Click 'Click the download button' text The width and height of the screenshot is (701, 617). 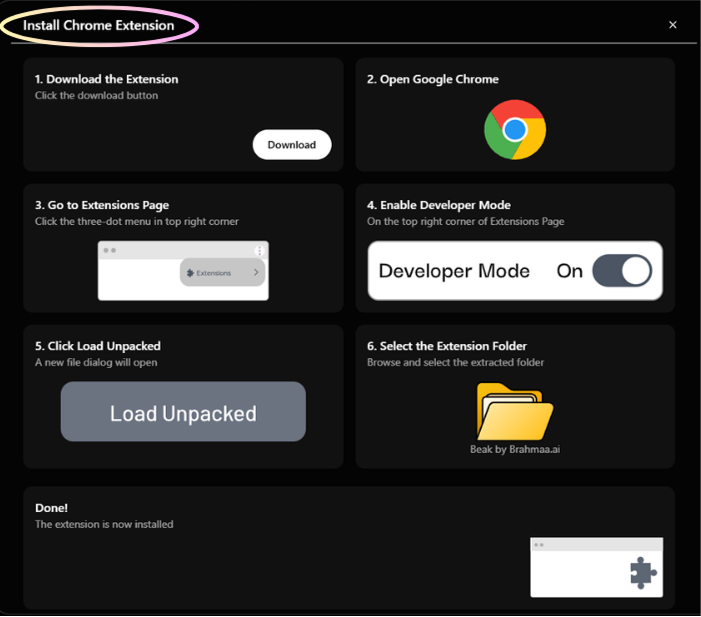tap(97, 95)
